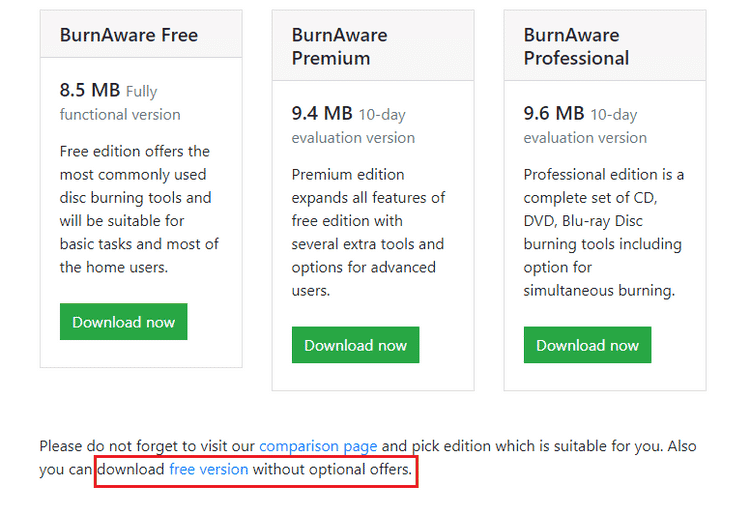This screenshot has width=750, height=509.
Task: Click the 9.6 MB size label
Action: pyautogui.click(x=554, y=114)
